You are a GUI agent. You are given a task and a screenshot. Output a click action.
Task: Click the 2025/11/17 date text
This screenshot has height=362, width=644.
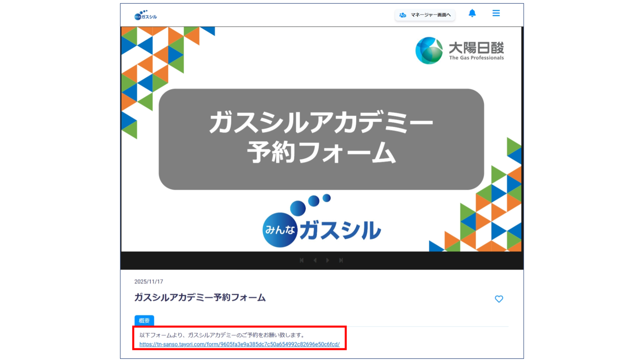[149, 282]
